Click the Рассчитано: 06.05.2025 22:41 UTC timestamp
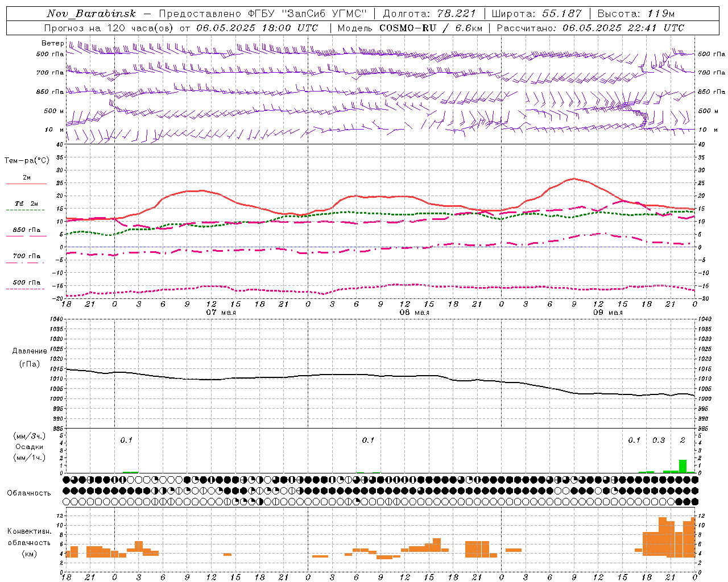This screenshot has height=582, width=728. [x=590, y=28]
